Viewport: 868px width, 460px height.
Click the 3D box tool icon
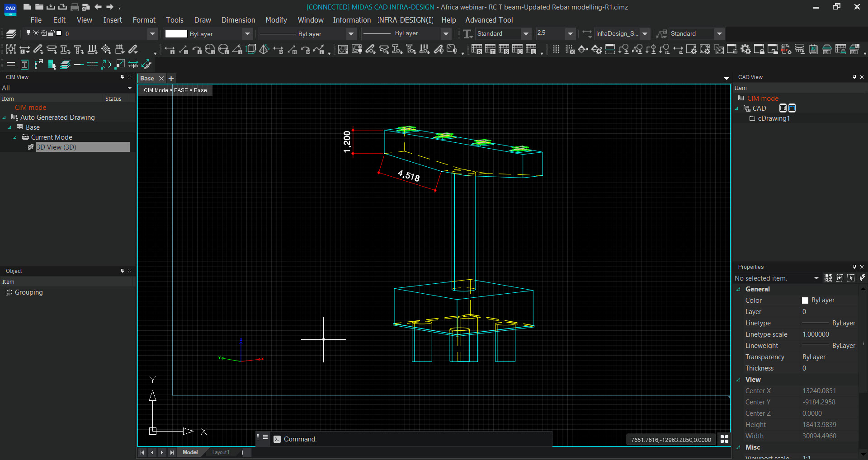(x=251, y=49)
